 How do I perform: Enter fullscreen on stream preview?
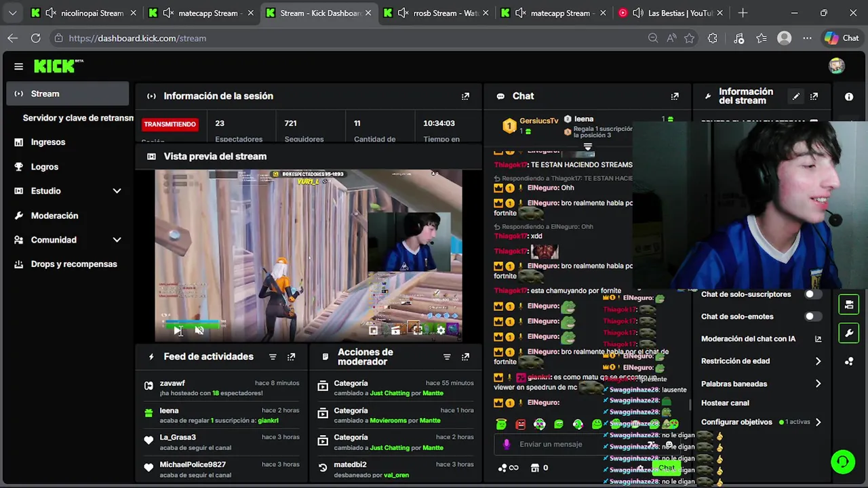[418, 330]
